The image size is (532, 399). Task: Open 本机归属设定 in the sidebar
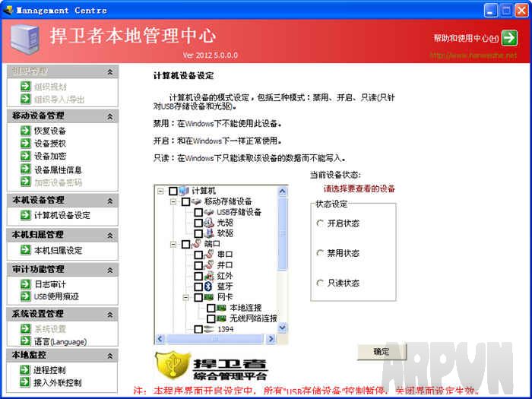coord(58,250)
